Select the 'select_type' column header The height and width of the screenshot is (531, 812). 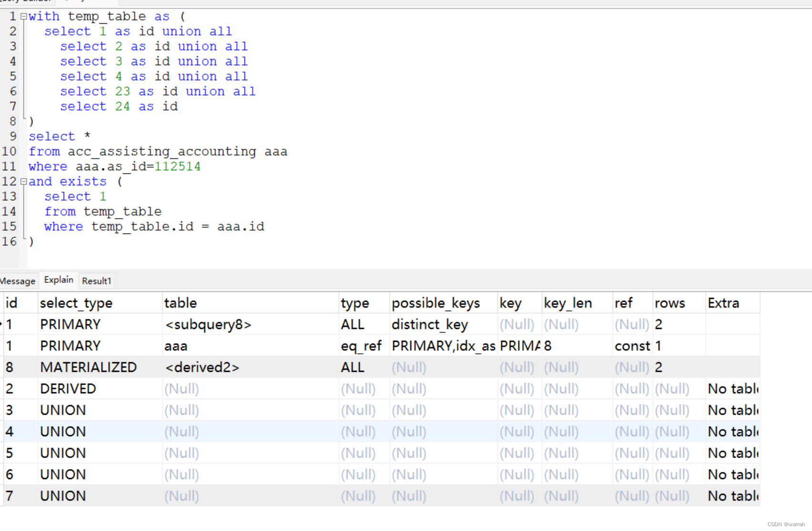tap(100, 303)
